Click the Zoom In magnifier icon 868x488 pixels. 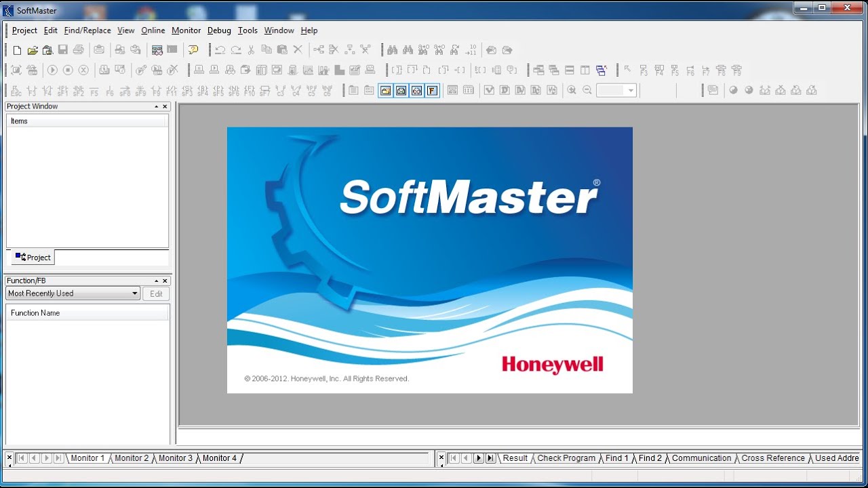point(572,90)
